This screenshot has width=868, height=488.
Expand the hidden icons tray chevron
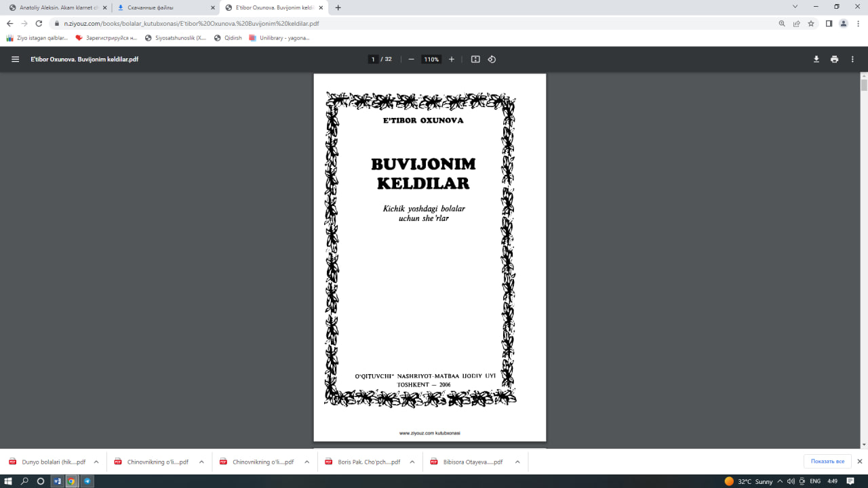point(778,481)
